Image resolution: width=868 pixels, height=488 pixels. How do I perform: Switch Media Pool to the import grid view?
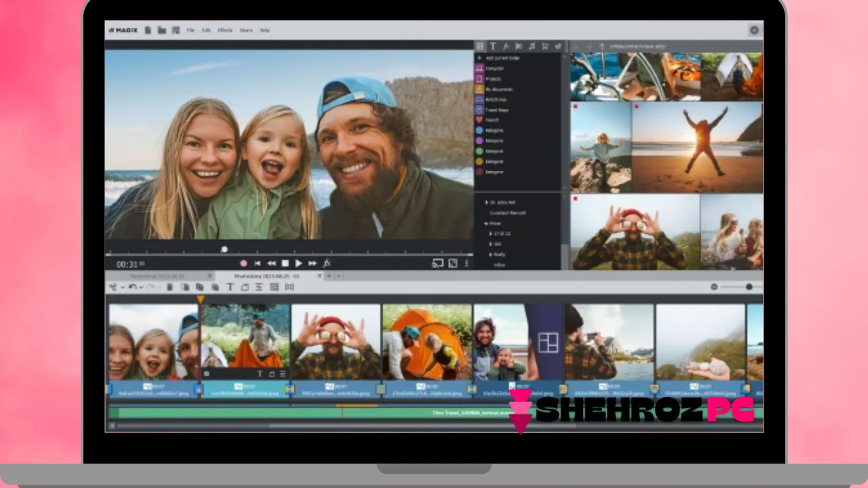(x=480, y=46)
